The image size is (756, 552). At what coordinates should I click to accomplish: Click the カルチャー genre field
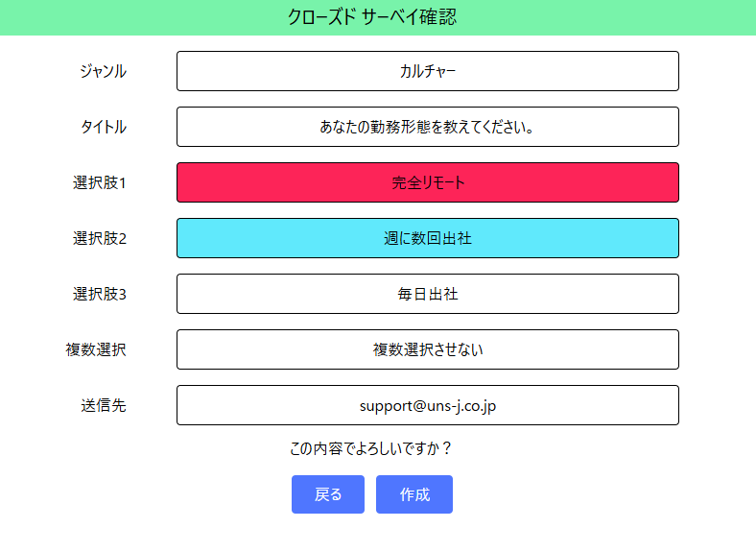pos(428,71)
